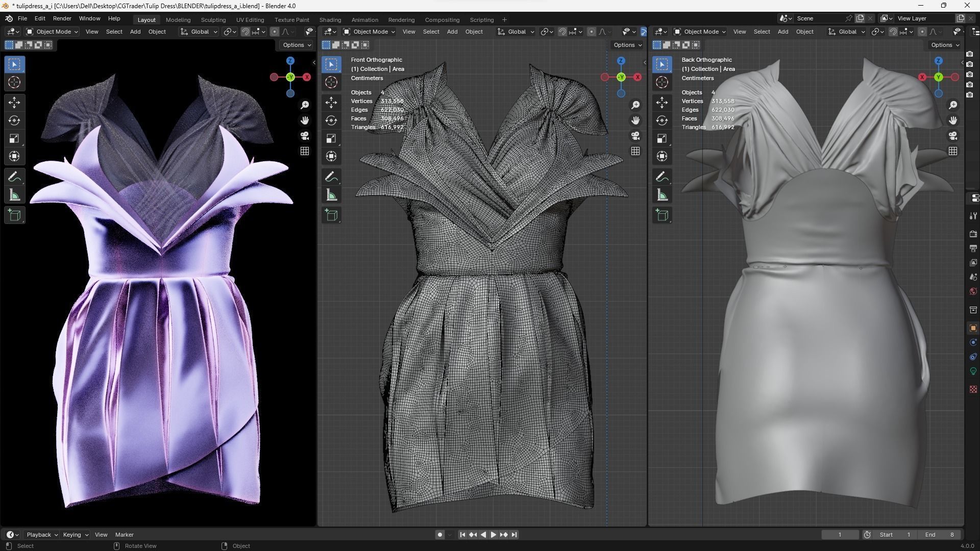Open Object Mode dropdown in middle viewport
Screen dimensions: 980x551
click(x=369, y=32)
